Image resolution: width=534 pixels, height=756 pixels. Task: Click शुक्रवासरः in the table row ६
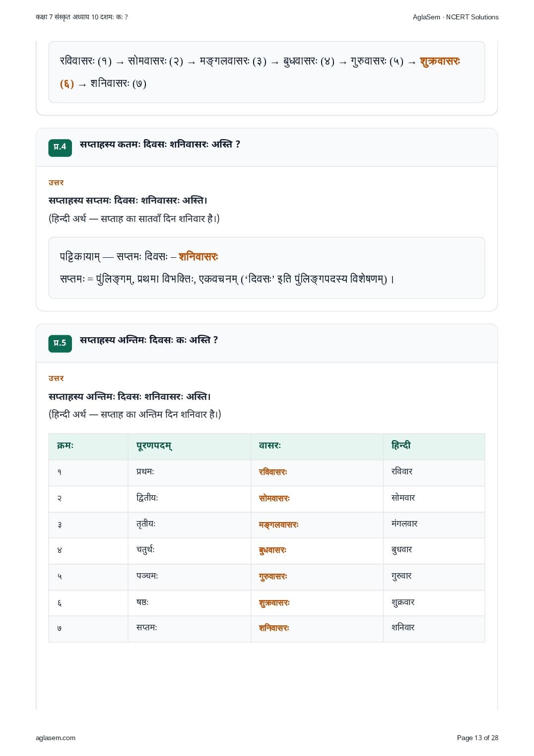point(274,603)
